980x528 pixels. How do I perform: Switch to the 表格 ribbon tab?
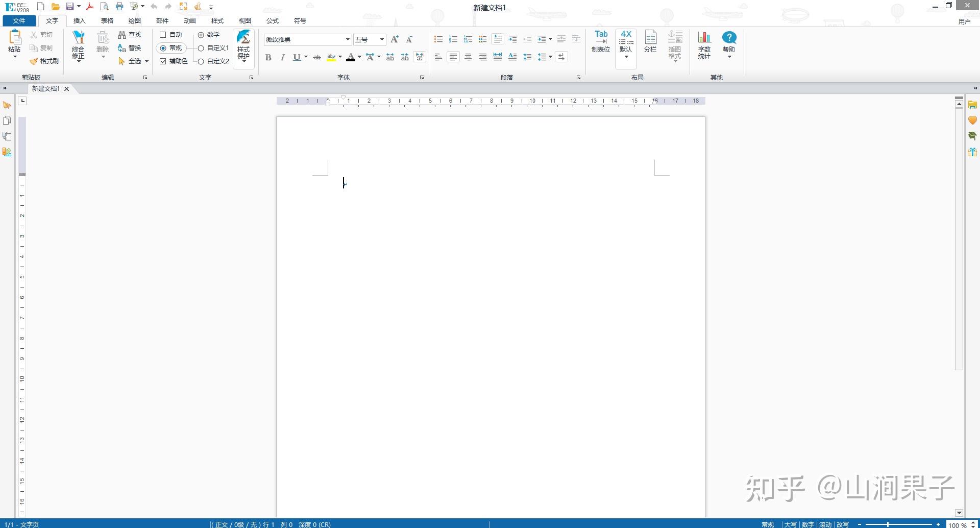107,21
